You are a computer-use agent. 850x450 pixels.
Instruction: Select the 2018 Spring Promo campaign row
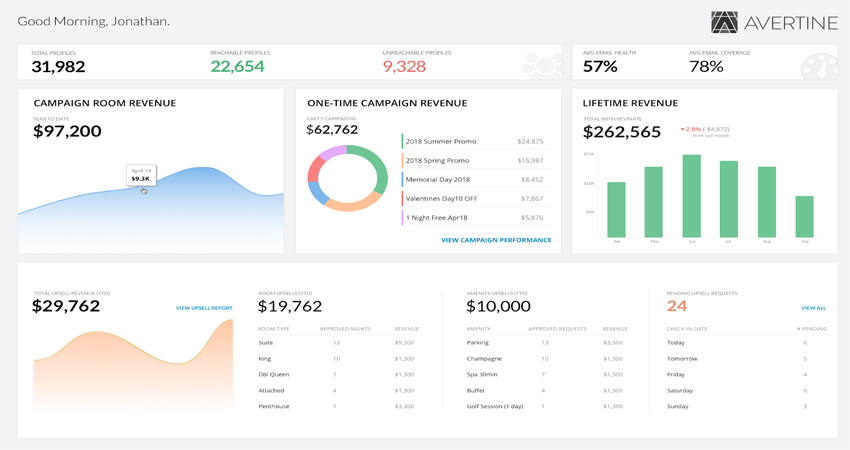click(x=474, y=161)
